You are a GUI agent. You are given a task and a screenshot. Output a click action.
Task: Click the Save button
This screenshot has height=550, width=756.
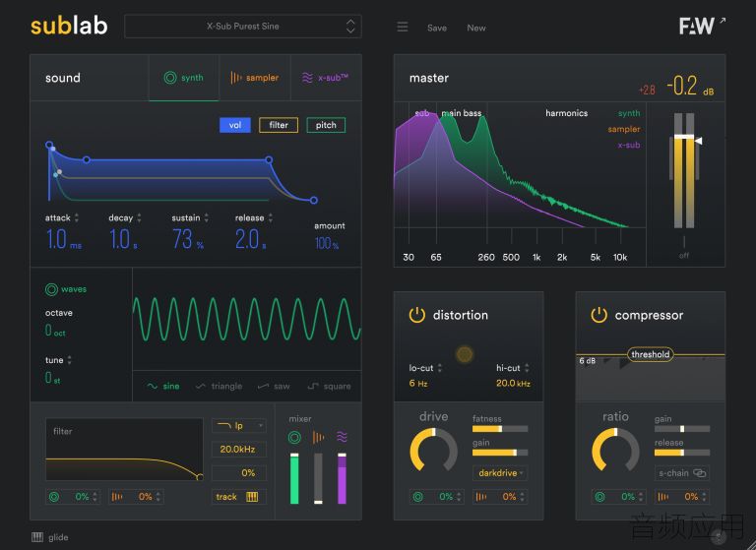pyautogui.click(x=437, y=28)
